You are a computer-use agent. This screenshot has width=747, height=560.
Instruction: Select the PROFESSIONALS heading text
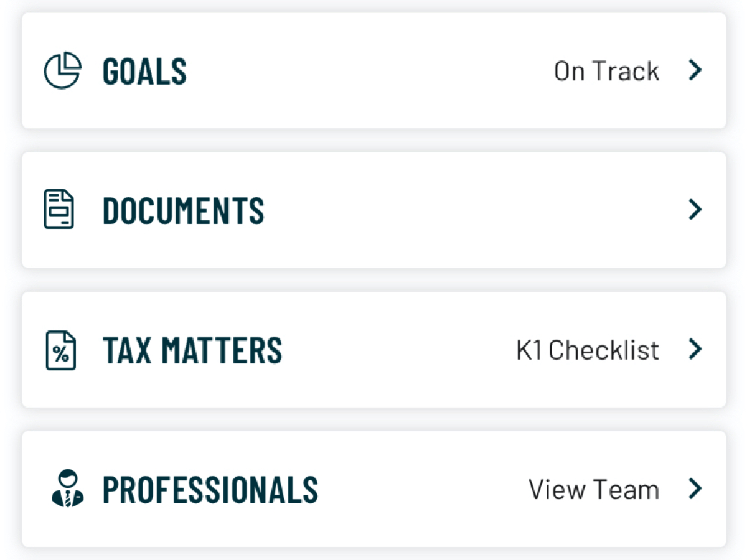click(210, 489)
